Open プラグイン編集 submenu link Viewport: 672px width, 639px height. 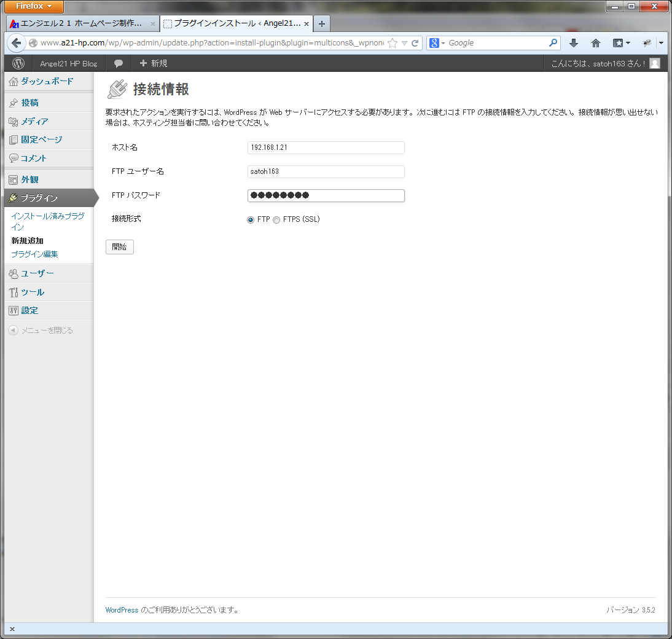34,254
